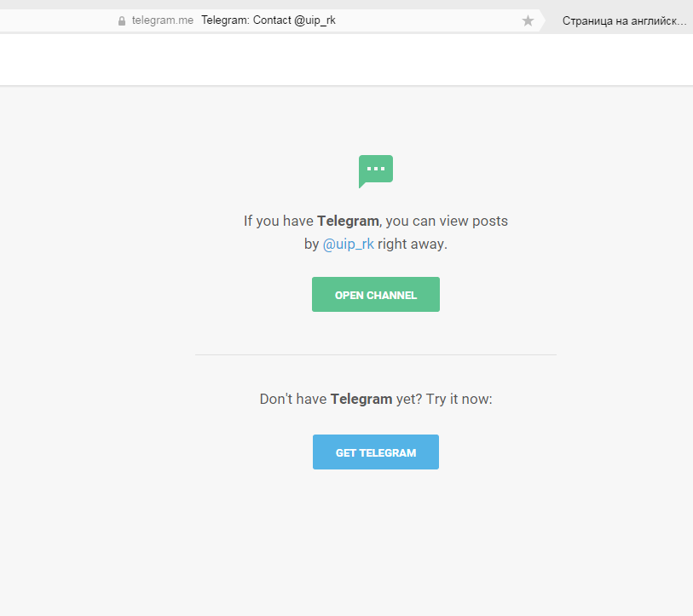693x616 pixels.
Task: Click the green chat bubble icon
Action: (x=376, y=171)
